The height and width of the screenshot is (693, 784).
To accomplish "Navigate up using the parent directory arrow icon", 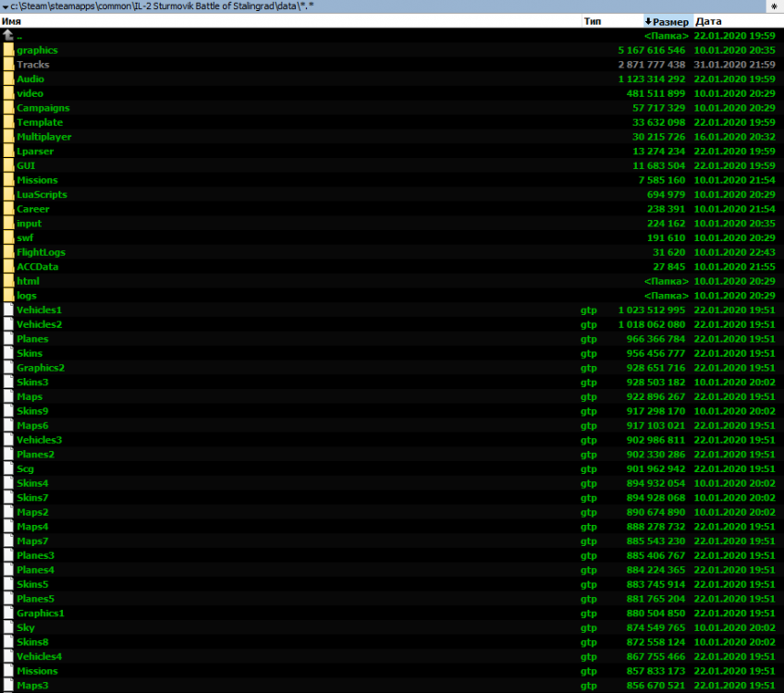I will coord(8,35).
